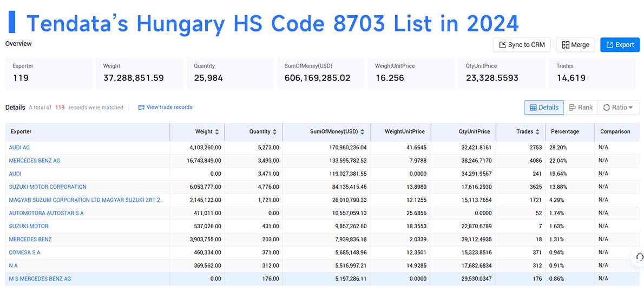Click the Comparison column header

pyautogui.click(x=617, y=132)
